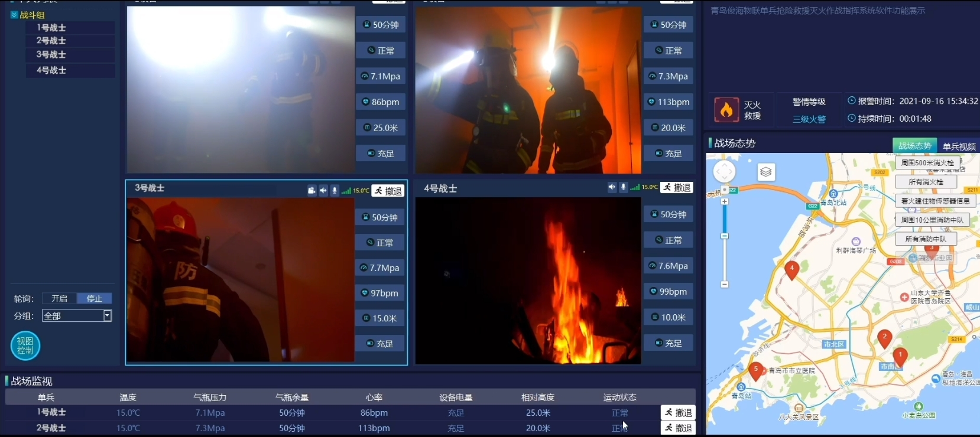
Task: Click camera icon in 3号战士 header
Action: (311, 190)
